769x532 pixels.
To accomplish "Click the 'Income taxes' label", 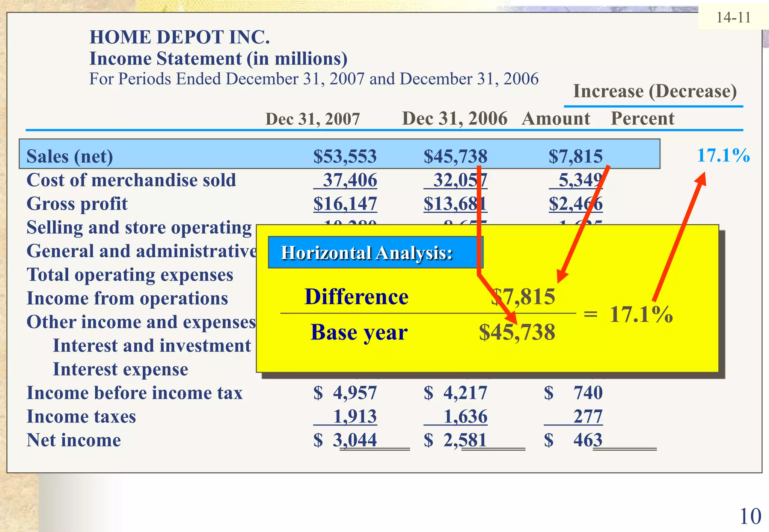I will click(81, 416).
